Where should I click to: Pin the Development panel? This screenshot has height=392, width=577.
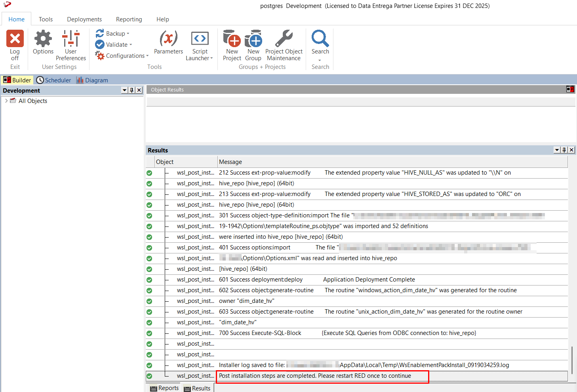132,90
